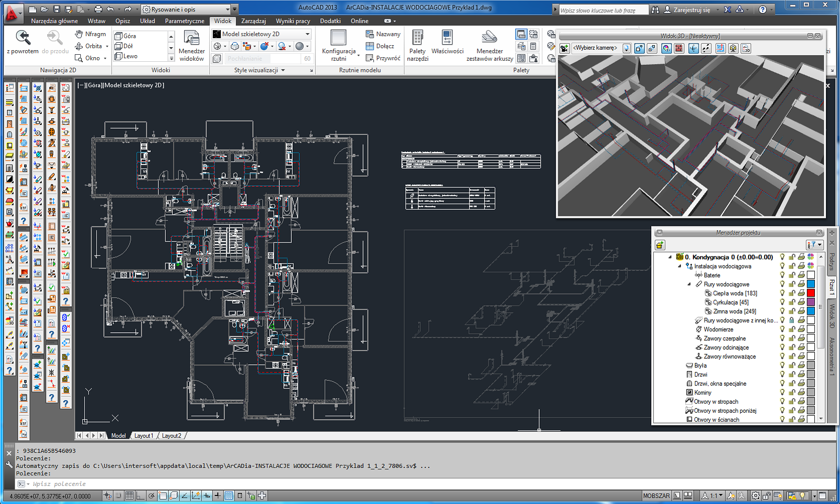Open file using the Open folder icon
Viewport: 840px width, 504px height.
[44, 9]
